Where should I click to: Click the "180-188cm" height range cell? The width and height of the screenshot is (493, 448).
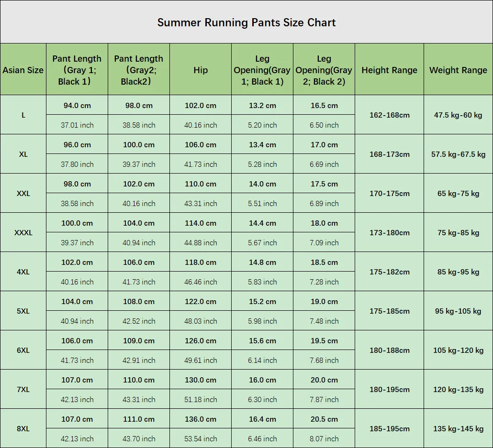[390, 350]
